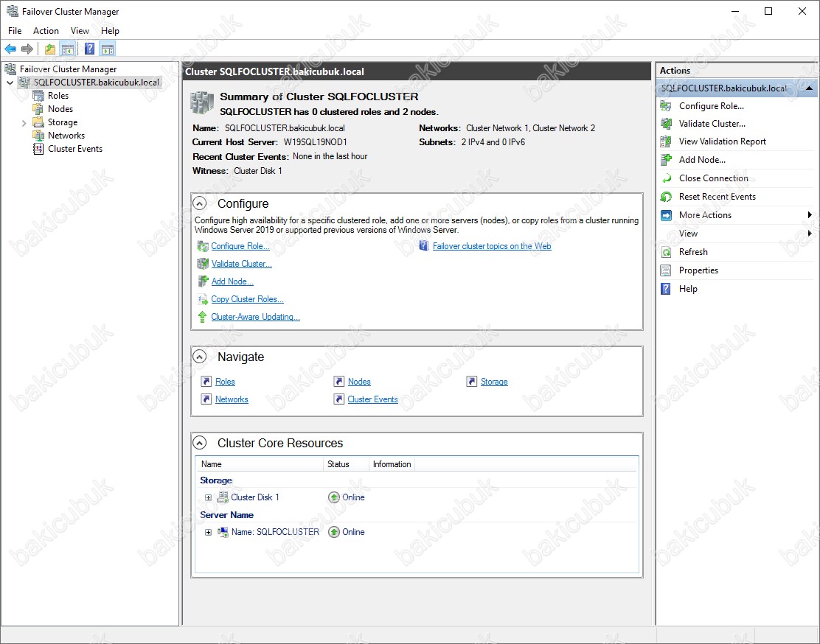
Task: Select the Storage folder icon in the tree
Action: point(38,122)
